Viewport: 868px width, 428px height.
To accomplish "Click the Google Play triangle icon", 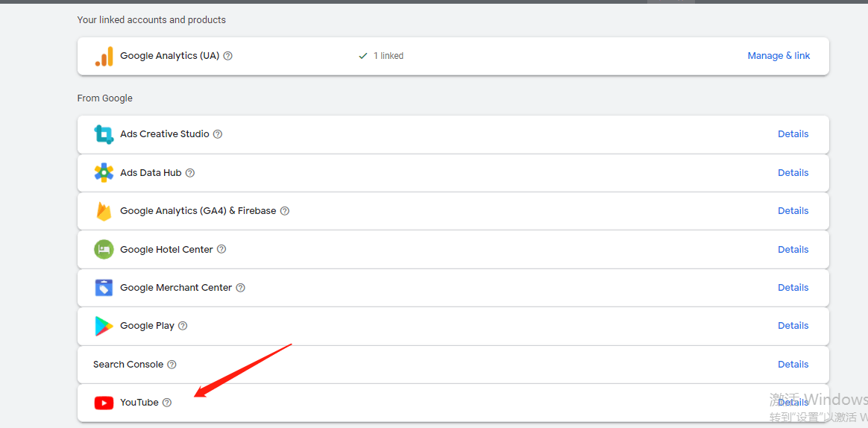I will point(104,326).
